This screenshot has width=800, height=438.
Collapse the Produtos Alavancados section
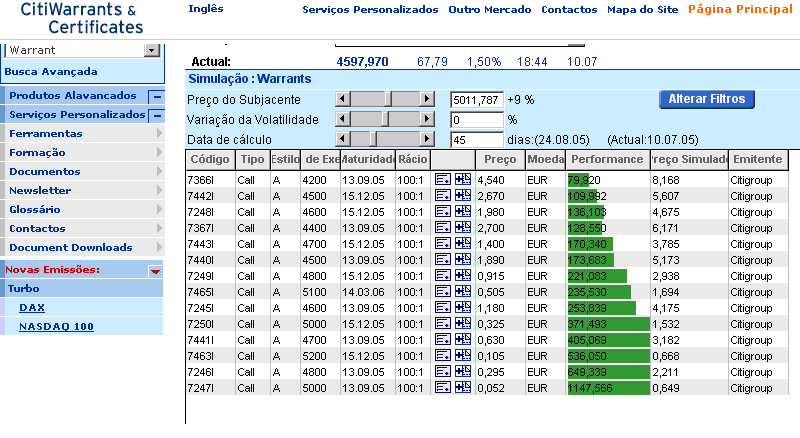coord(156,96)
